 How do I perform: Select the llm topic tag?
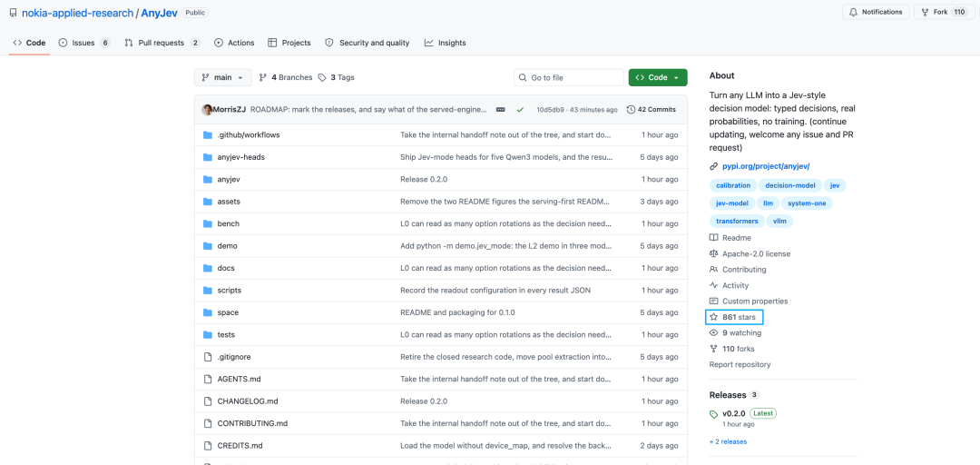click(768, 203)
